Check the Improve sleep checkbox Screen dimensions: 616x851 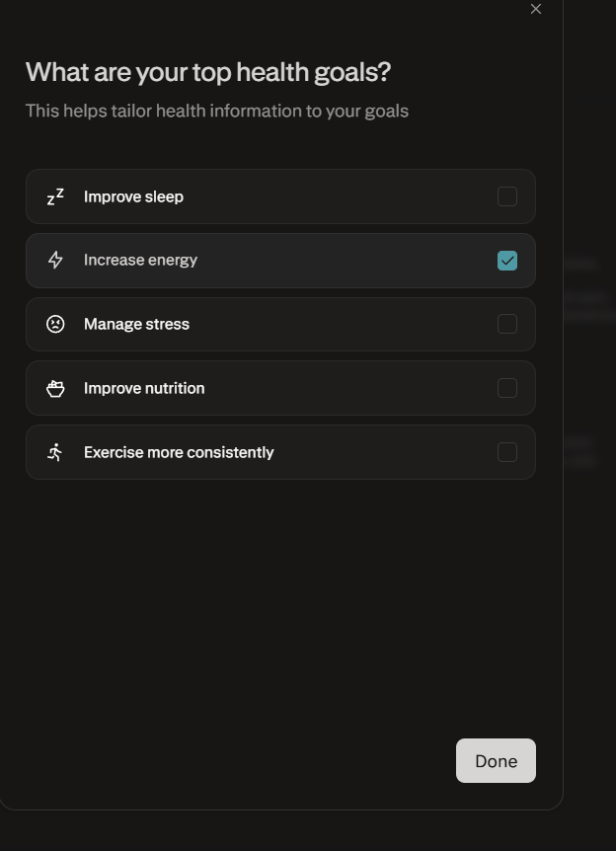pos(507,196)
